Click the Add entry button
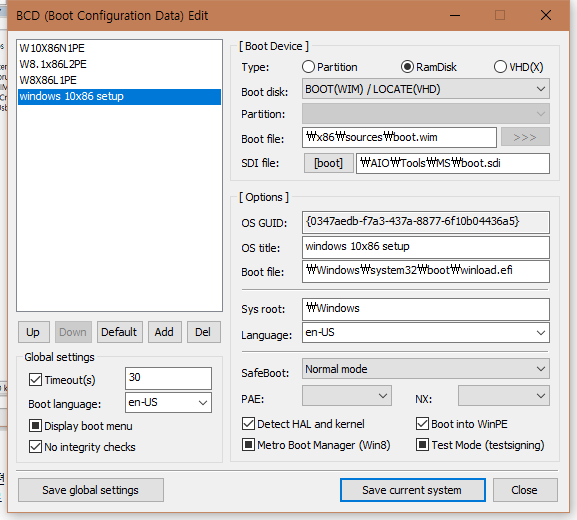 click(x=164, y=332)
